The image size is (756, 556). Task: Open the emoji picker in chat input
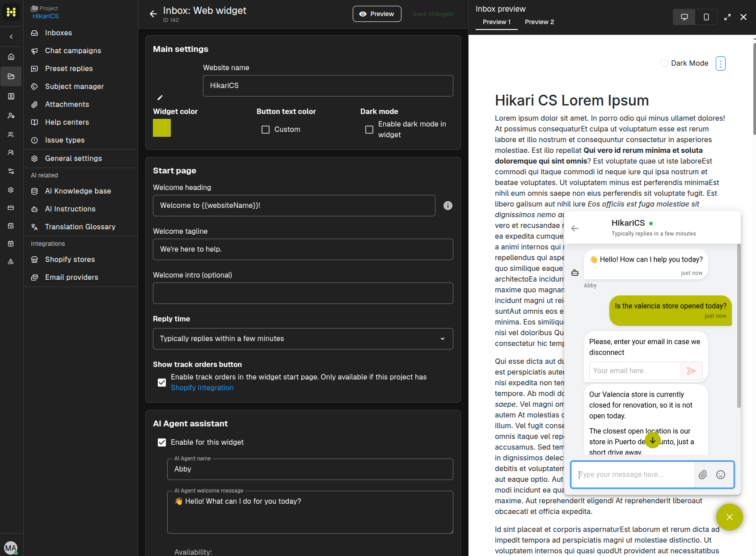pyautogui.click(x=721, y=475)
